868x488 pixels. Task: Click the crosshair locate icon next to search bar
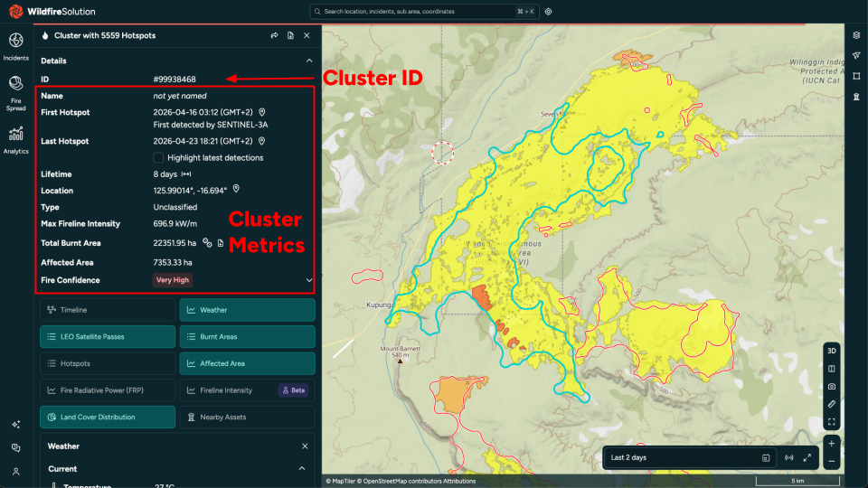548,12
